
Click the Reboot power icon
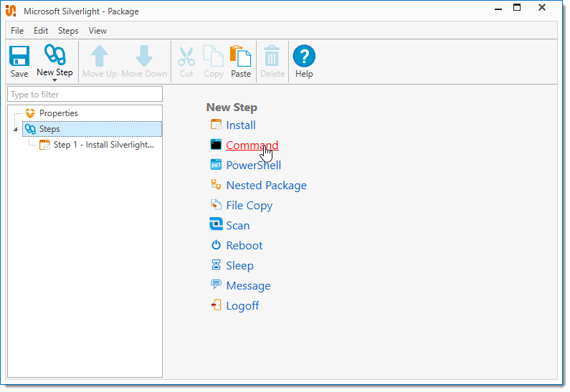point(216,245)
